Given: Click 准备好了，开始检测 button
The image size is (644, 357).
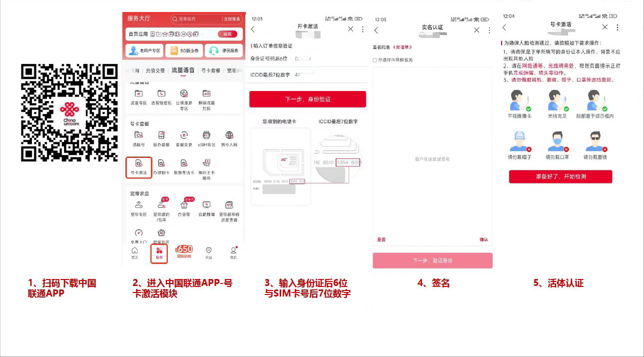Looking at the screenshot, I should [x=561, y=176].
